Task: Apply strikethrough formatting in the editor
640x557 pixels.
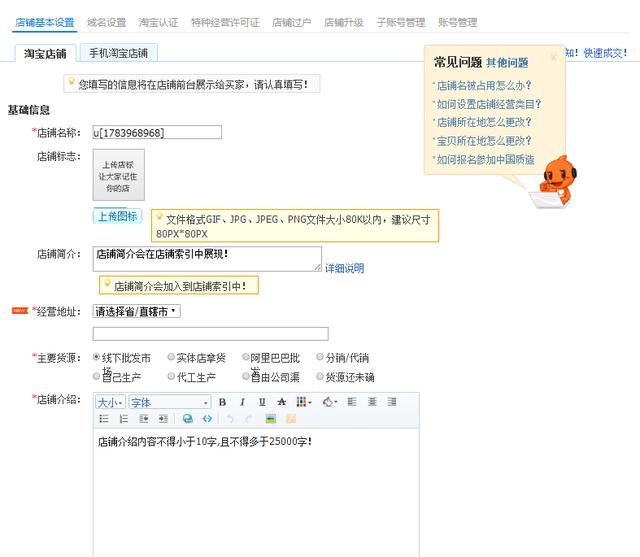Action: 282,402
